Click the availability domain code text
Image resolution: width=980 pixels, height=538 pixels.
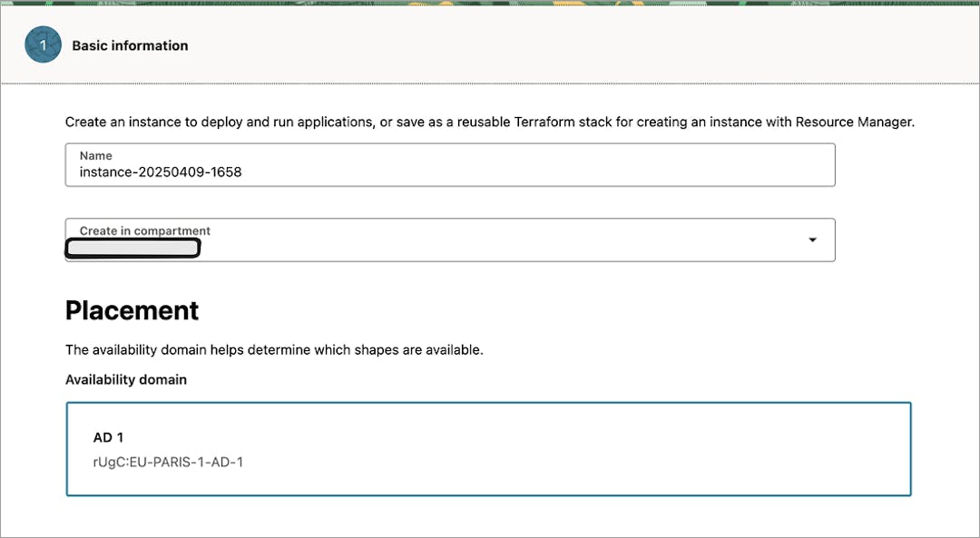pos(168,462)
